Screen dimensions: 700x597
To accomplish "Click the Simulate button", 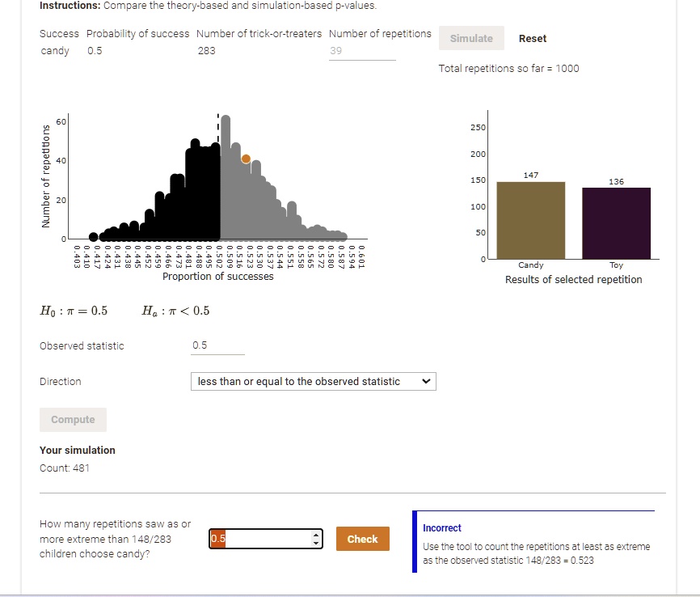I will 470,38.
